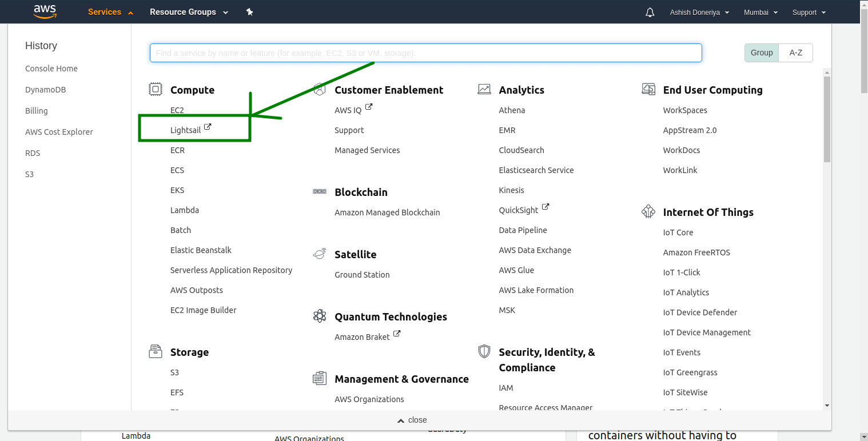This screenshot has width=868, height=441.
Task: Open Elastic Beanstalk service
Action: coord(201,250)
